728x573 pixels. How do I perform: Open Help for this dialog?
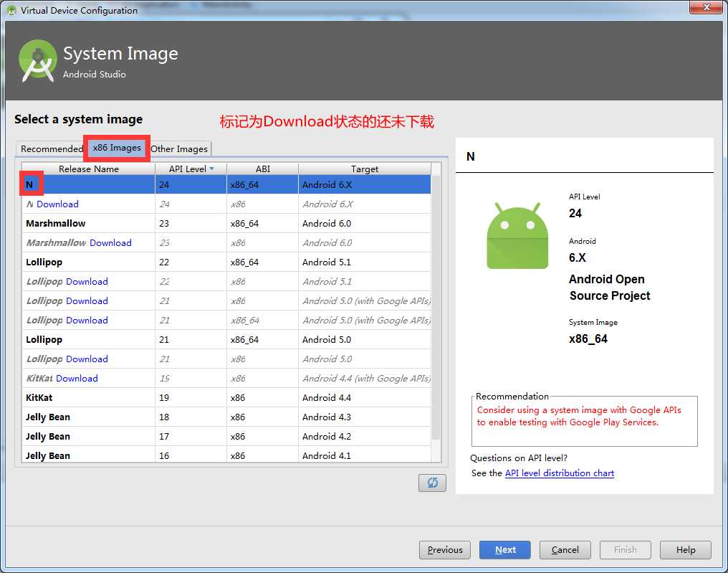686,550
